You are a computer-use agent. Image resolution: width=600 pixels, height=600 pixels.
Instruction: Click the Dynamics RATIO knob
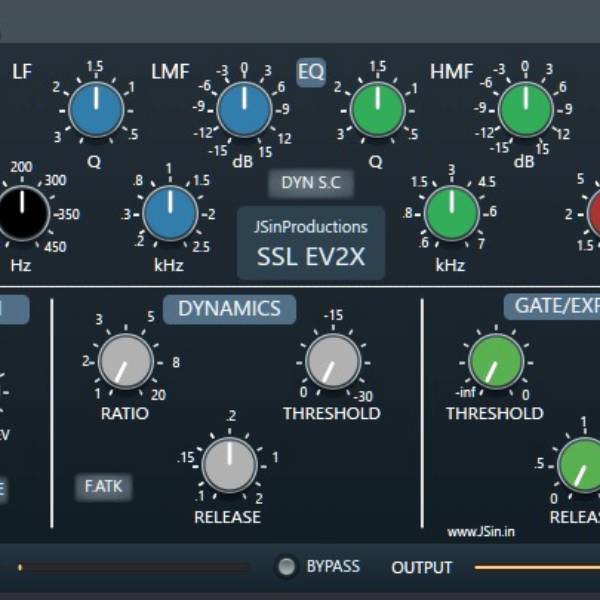click(x=126, y=362)
